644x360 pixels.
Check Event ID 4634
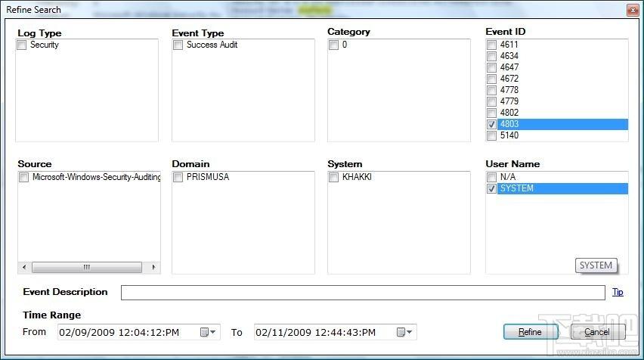point(491,56)
